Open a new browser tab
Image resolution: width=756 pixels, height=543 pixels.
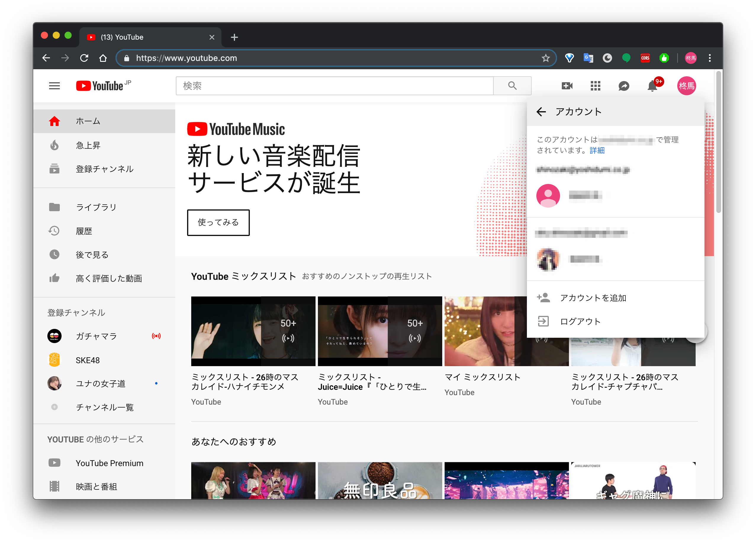point(234,37)
